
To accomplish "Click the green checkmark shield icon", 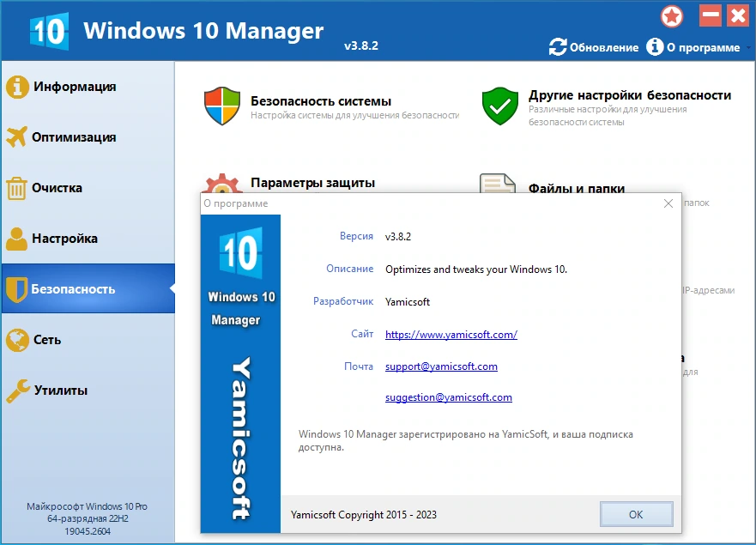I will tap(500, 106).
